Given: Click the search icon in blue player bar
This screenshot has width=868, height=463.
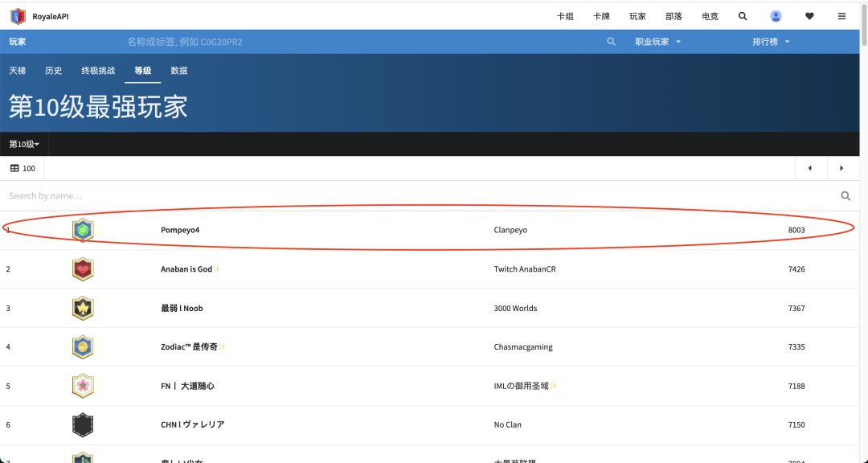Looking at the screenshot, I should (x=611, y=42).
